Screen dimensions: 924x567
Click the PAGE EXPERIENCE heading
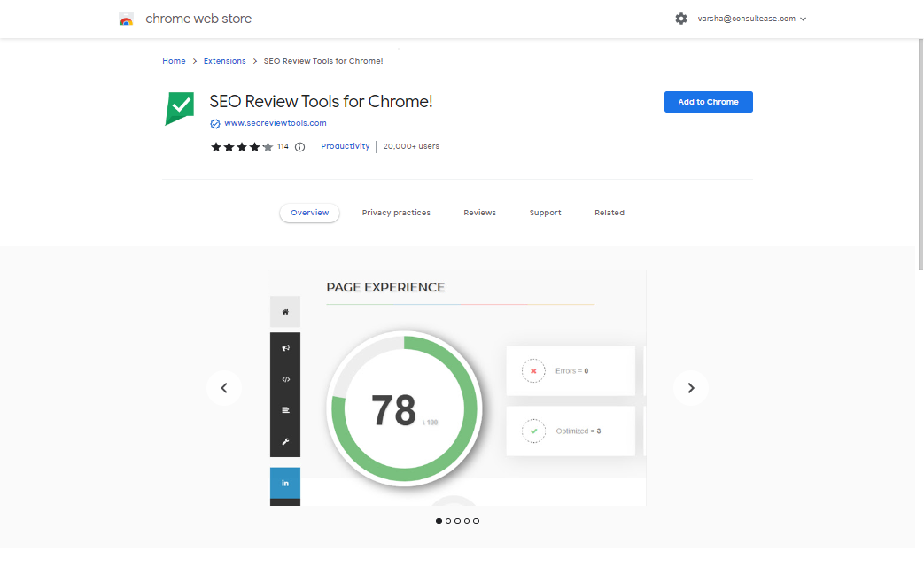[x=385, y=288]
